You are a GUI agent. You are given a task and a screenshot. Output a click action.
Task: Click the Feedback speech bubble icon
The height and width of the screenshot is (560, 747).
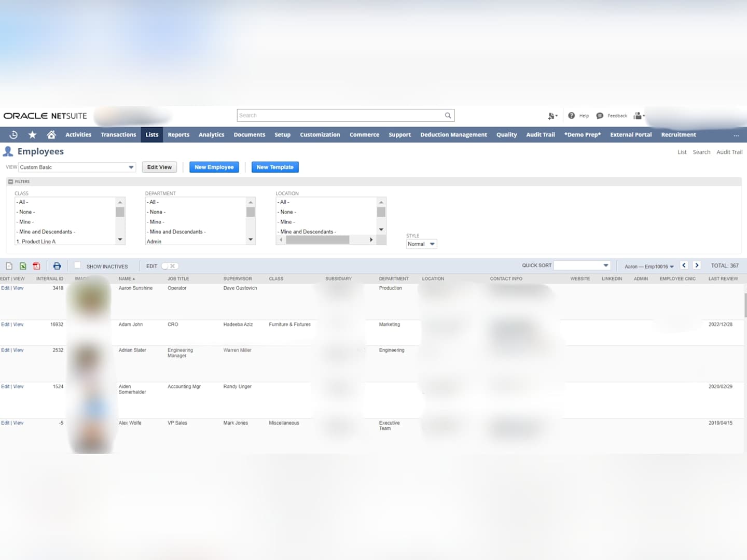click(600, 116)
